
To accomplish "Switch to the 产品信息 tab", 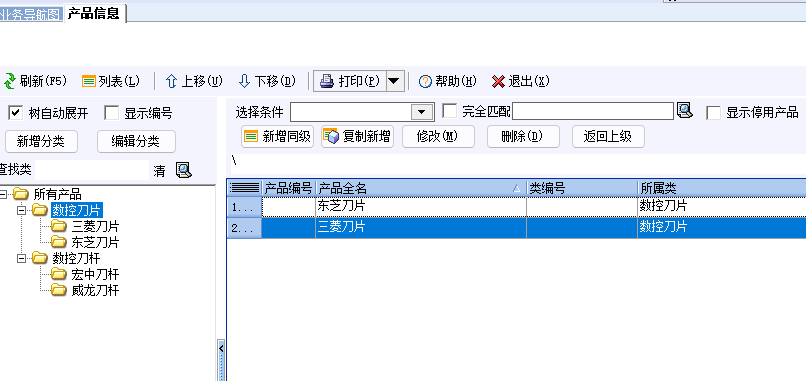I will (x=95, y=13).
